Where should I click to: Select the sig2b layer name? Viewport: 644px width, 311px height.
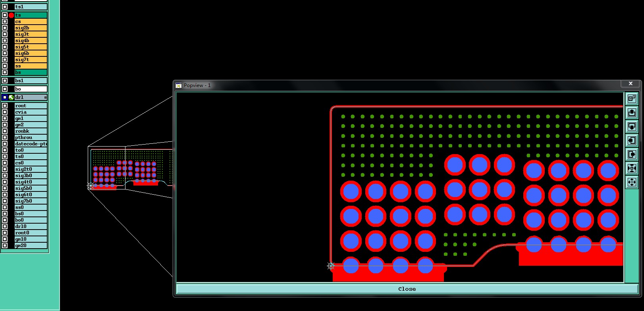pyautogui.click(x=31, y=28)
